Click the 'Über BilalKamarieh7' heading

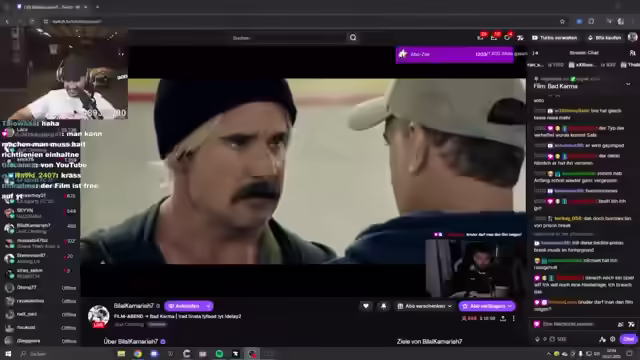click(x=131, y=342)
